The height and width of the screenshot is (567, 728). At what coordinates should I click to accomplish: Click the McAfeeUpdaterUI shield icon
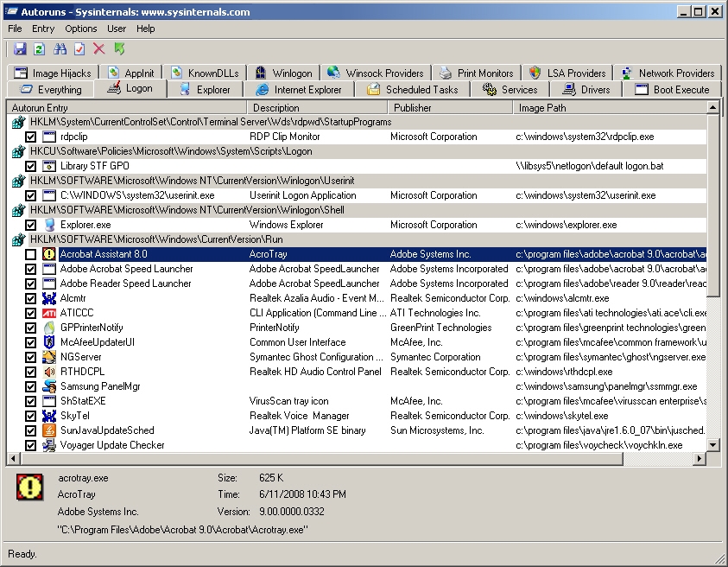point(49,342)
